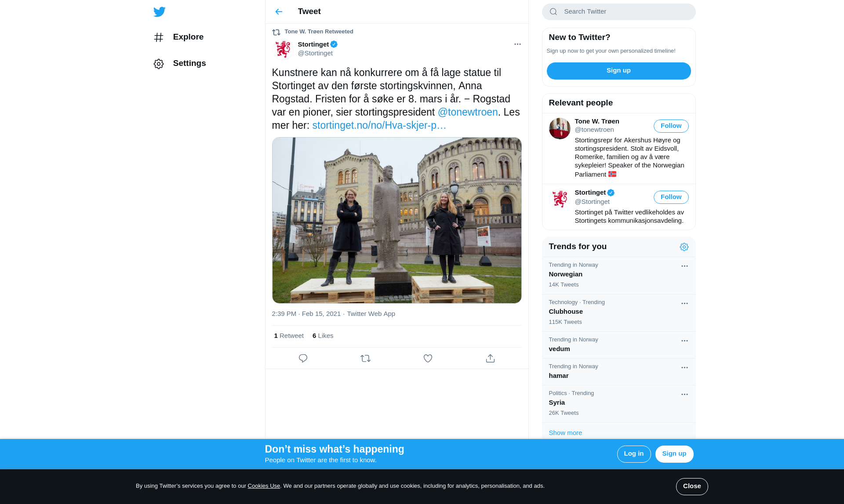Follow Tone W. Trøen

(671, 126)
